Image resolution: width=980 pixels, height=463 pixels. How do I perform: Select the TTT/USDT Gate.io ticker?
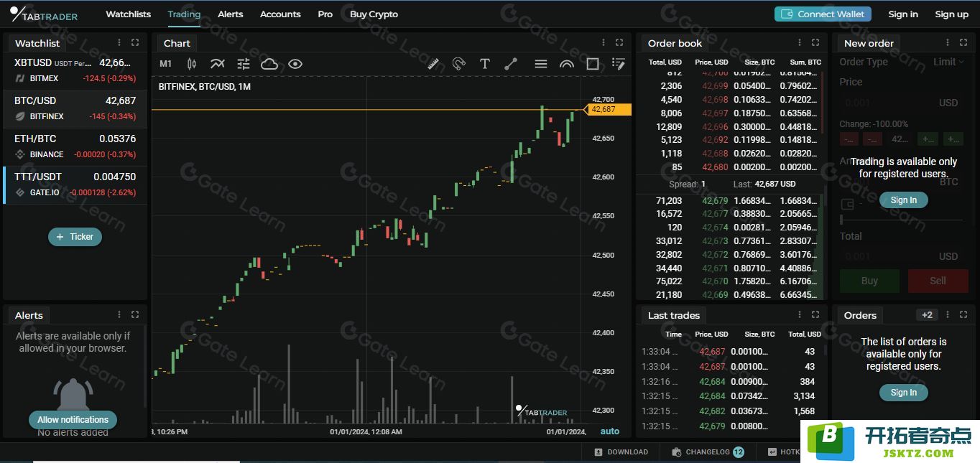[75, 184]
